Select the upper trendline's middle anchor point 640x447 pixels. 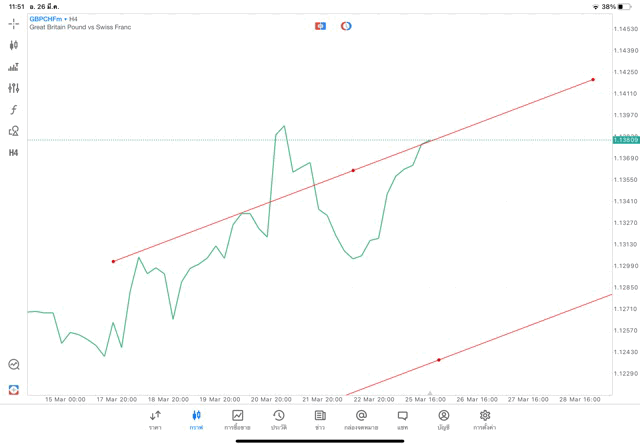(353, 171)
